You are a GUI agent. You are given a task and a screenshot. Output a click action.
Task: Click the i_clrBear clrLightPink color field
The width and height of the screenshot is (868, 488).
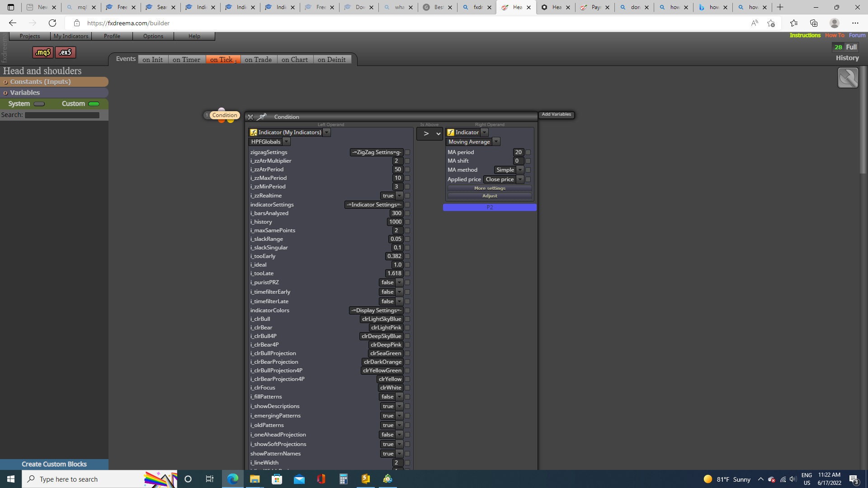(386, 328)
